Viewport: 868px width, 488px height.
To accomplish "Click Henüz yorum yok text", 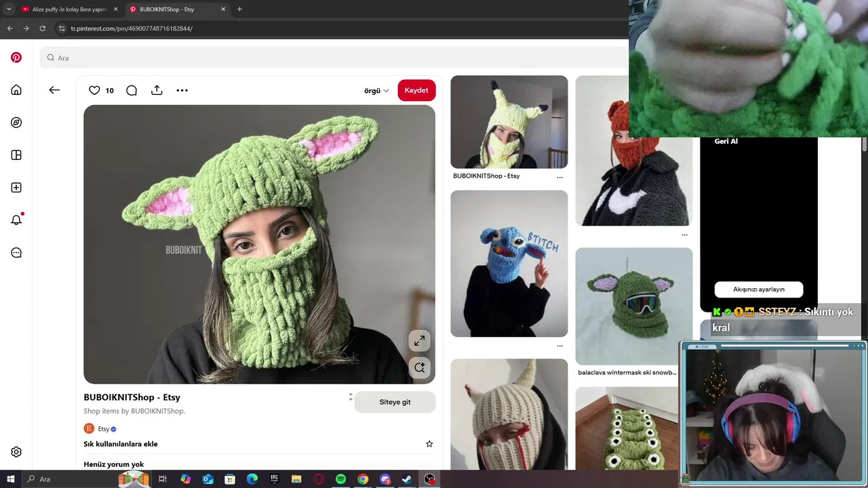I will pos(113,464).
